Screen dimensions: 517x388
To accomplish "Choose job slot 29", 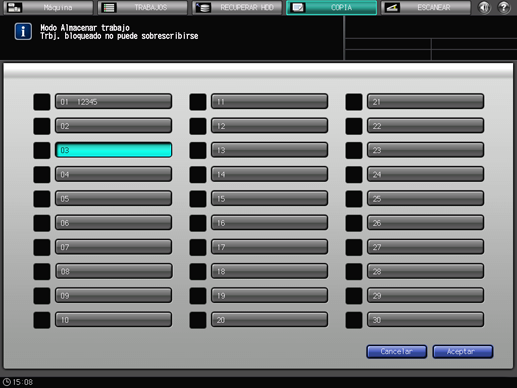I will [x=425, y=296].
